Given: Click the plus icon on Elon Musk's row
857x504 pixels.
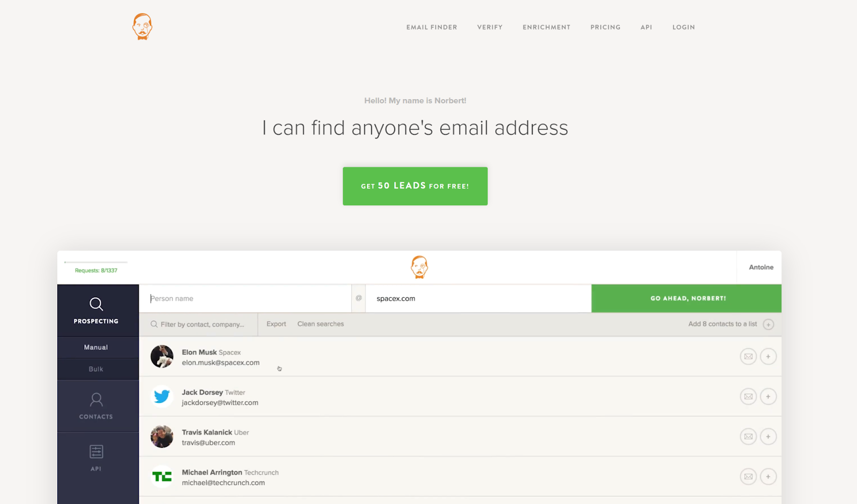Looking at the screenshot, I should tap(768, 357).
